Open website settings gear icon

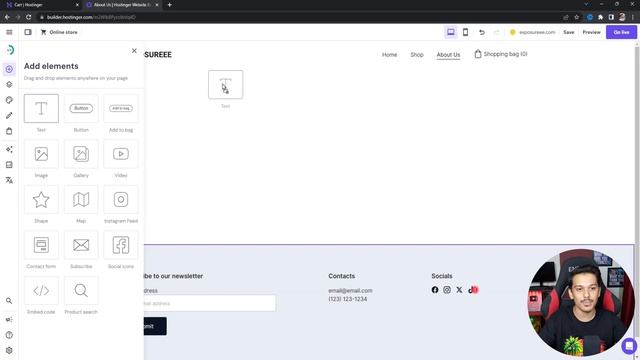coord(9,351)
